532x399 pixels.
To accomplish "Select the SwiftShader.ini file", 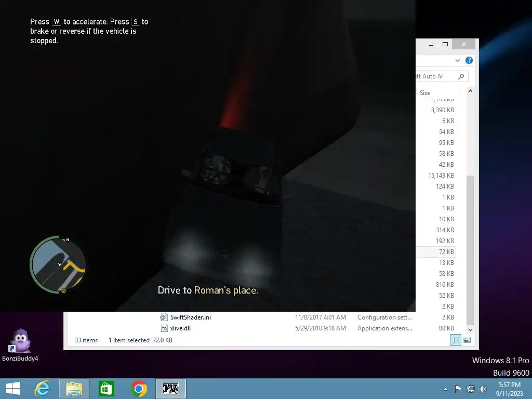I will point(190,317).
